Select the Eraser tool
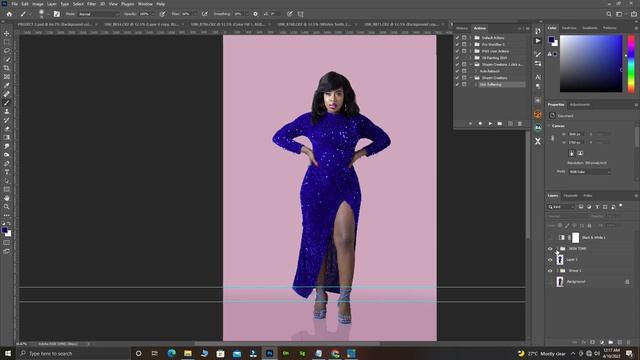Screen dimensions: 640x360 coord(7,129)
